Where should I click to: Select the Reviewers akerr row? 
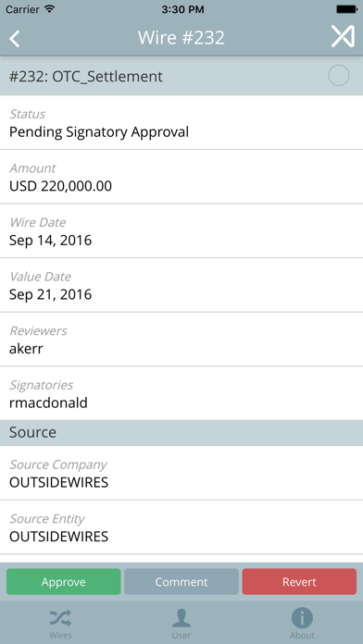[x=181, y=340]
